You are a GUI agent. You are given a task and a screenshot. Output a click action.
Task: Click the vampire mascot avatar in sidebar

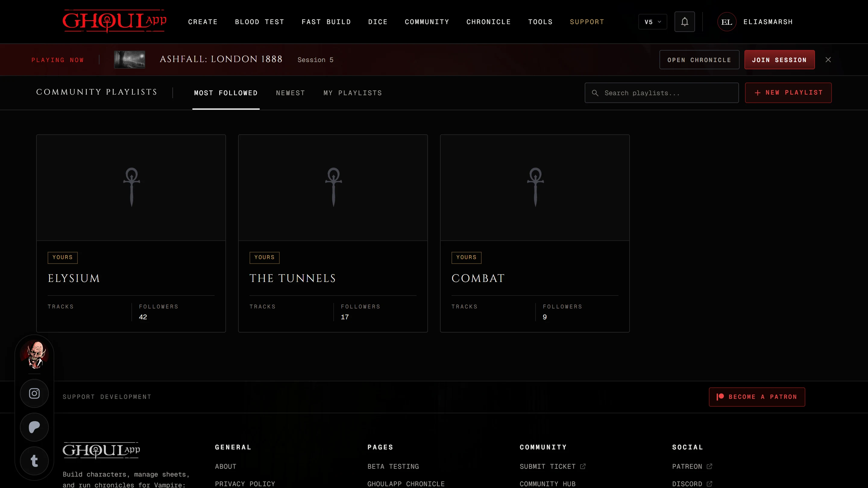click(x=34, y=355)
